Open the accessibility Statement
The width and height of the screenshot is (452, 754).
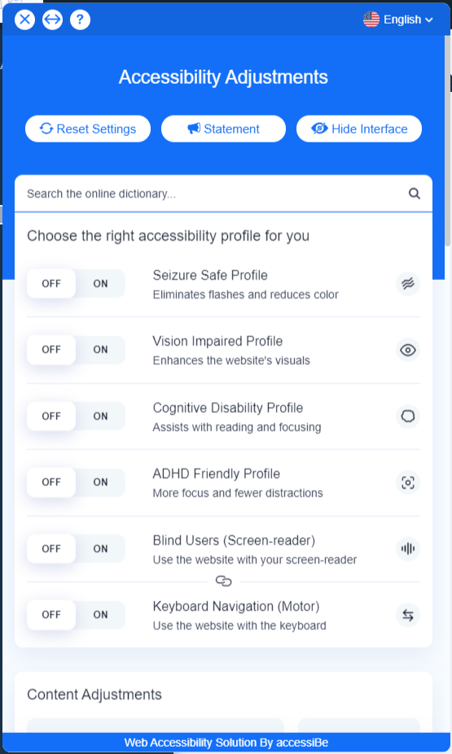tap(224, 129)
